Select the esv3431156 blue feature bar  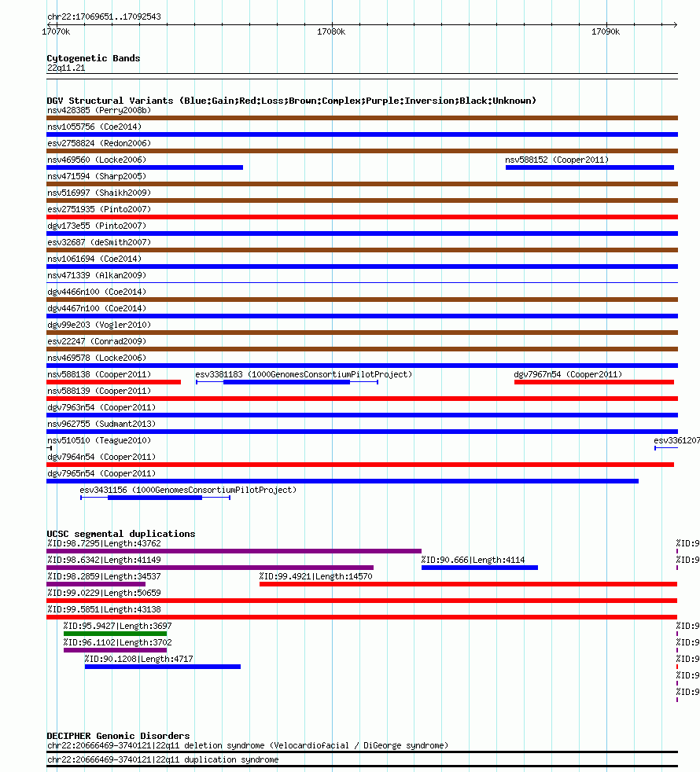tap(155, 498)
